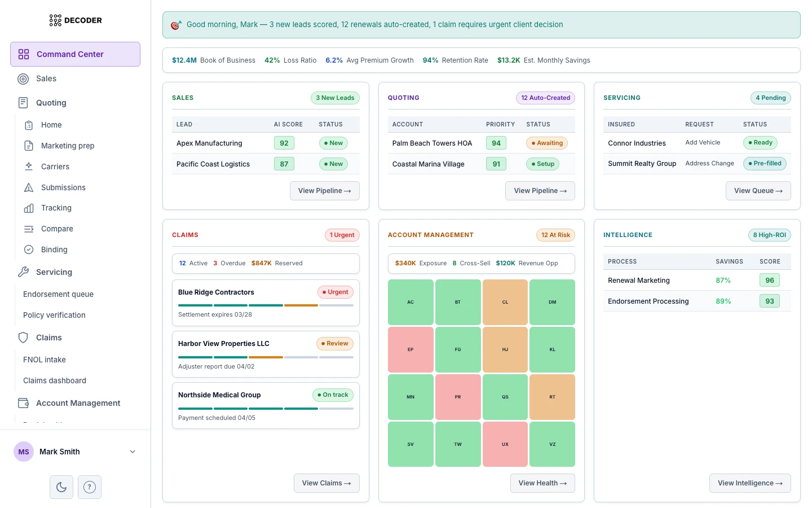Open the help question-mark icon

point(90,487)
